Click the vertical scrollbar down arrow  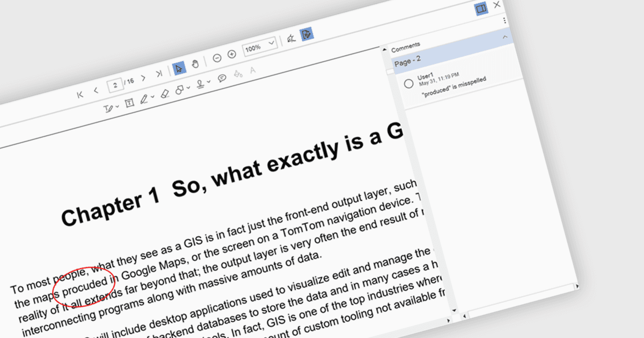pos(453,310)
